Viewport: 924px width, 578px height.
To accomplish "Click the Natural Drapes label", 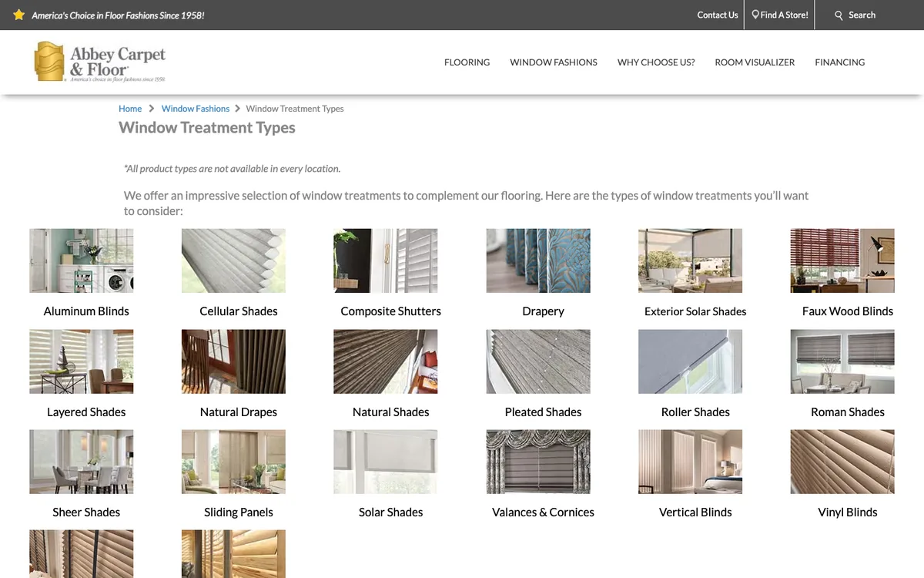I will click(239, 412).
